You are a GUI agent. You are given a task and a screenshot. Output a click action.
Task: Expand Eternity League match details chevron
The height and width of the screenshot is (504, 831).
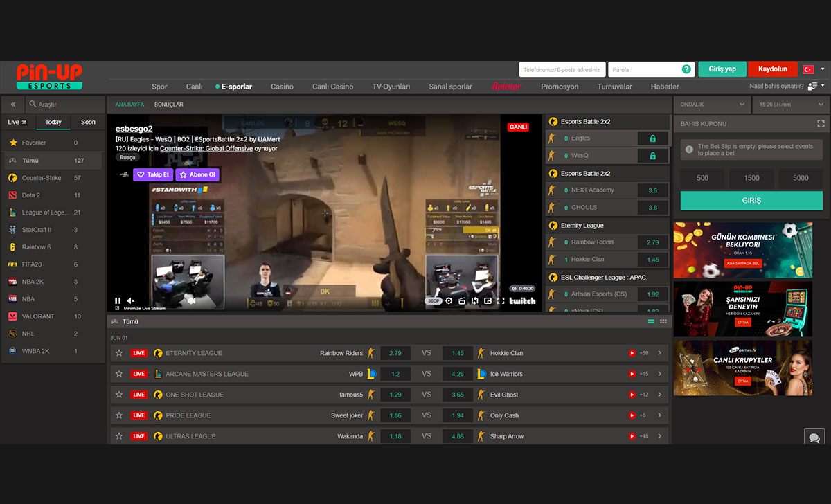[659, 353]
